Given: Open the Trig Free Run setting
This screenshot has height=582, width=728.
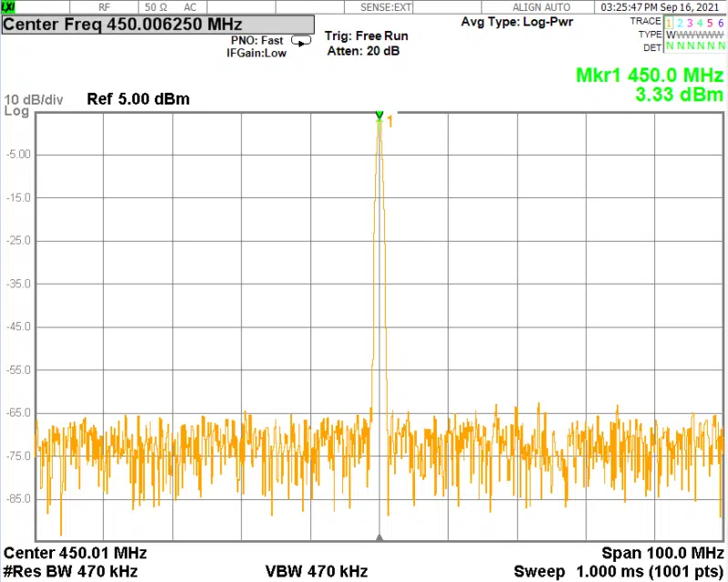Looking at the screenshot, I should click(367, 36).
